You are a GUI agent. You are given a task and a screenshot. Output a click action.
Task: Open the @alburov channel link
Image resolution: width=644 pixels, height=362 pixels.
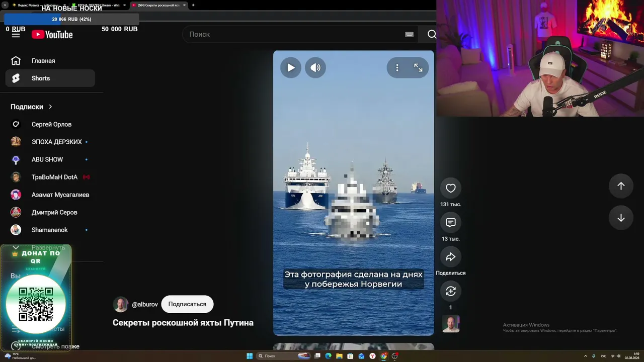coord(145,304)
